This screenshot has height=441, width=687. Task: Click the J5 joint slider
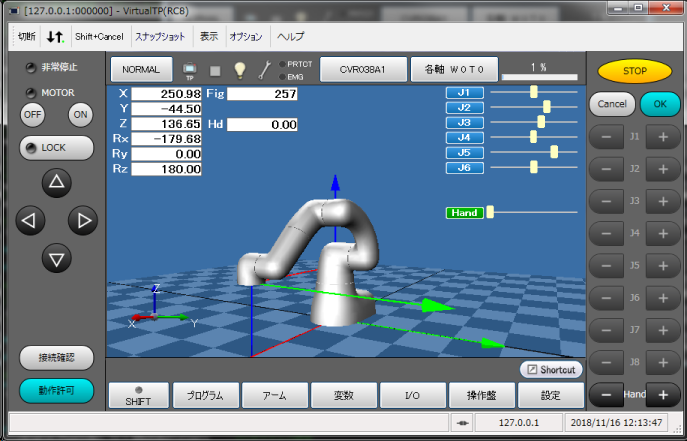coord(532,152)
